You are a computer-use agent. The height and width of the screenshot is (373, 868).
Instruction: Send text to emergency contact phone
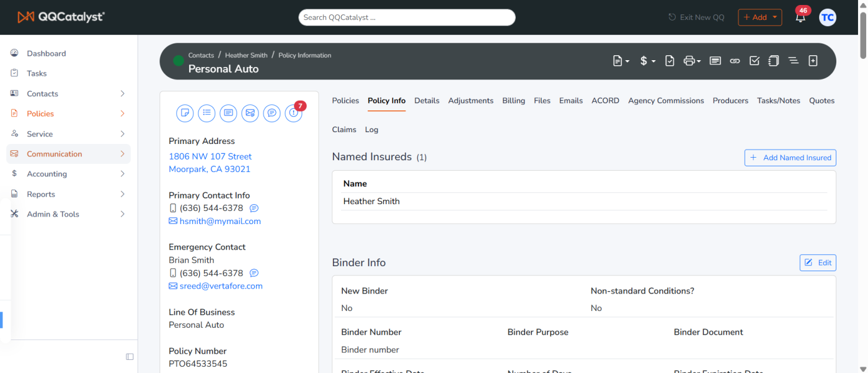pos(254,273)
